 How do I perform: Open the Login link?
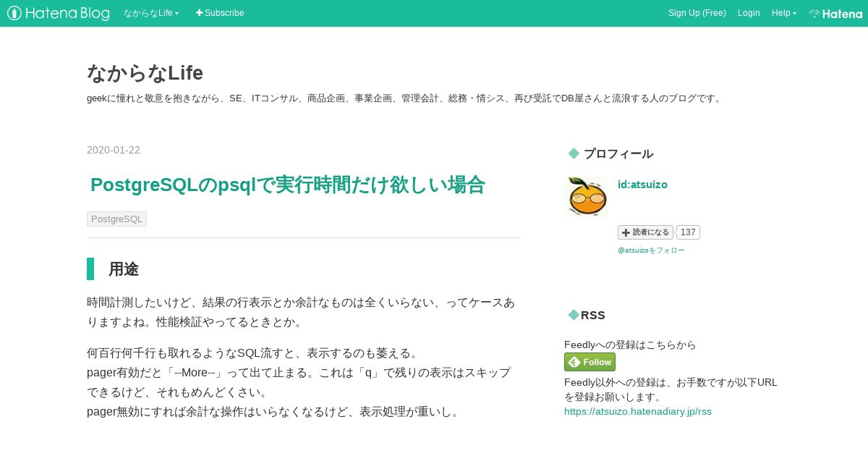[x=749, y=13]
